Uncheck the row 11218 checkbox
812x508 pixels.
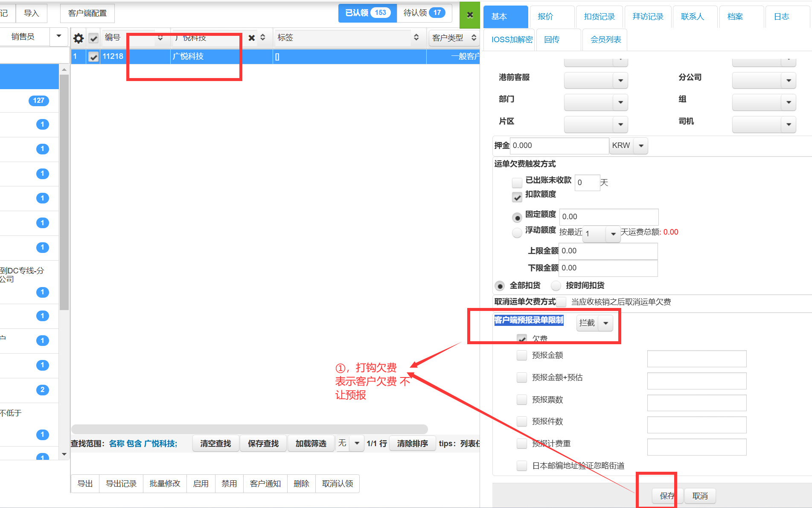pyautogui.click(x=93, y=57)
